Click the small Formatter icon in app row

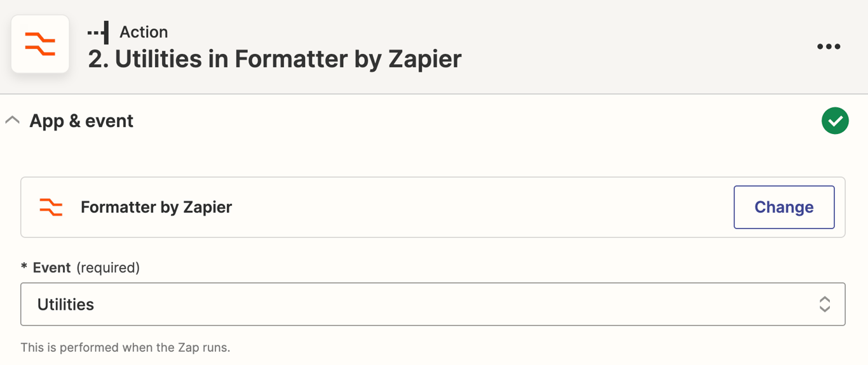pyautogui.click(x=51, y=207)
